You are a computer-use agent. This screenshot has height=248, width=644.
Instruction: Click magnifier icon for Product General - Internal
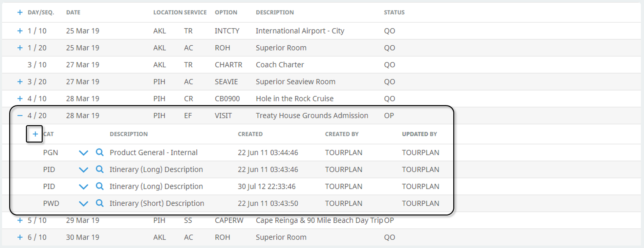(100, 152)
